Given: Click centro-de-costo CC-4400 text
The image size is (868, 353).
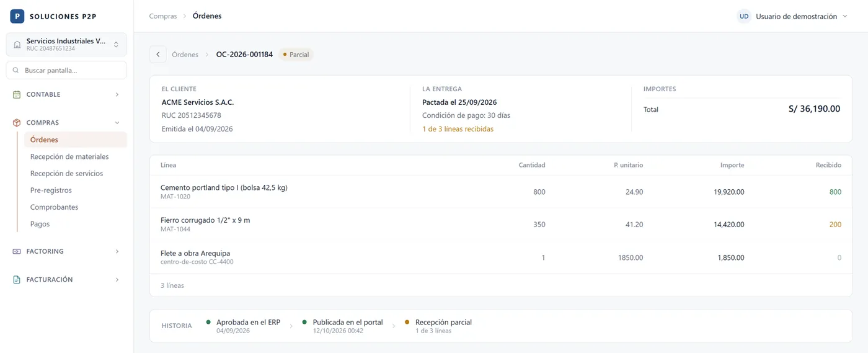Looking at the screenshot, I should 197,262.
